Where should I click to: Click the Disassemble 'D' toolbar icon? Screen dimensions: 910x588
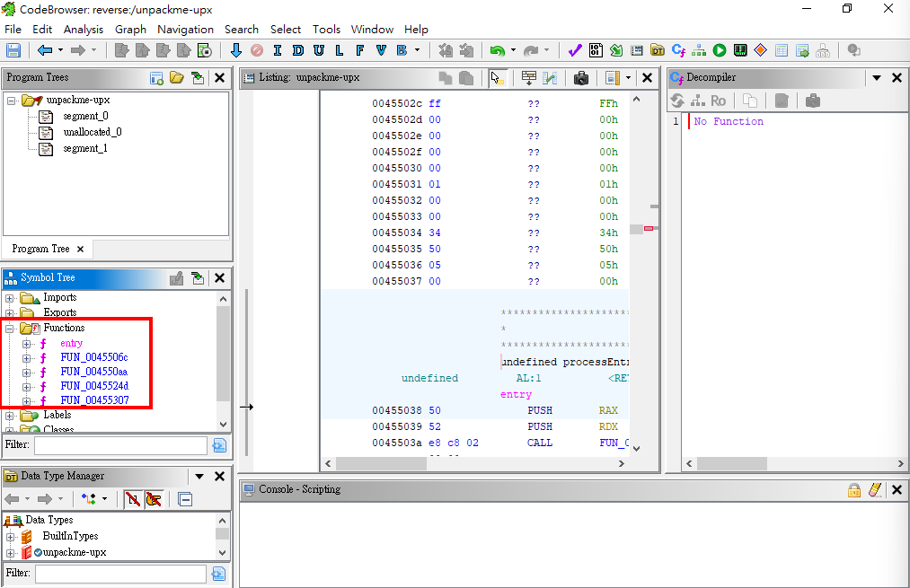point(297,50)
